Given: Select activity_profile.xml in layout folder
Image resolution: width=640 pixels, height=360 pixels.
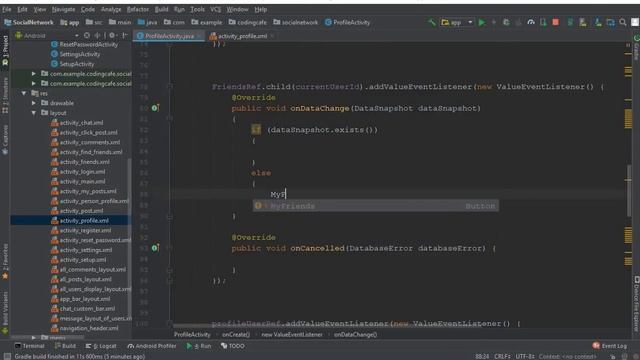Looking at the screenshot, I should pos(71,220).
